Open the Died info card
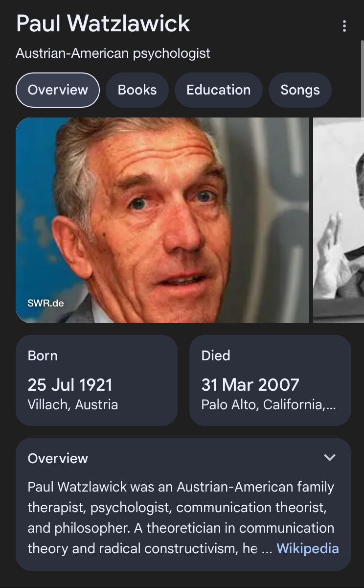Viewport: 364px width, 588px height. (x=270, y=380)
